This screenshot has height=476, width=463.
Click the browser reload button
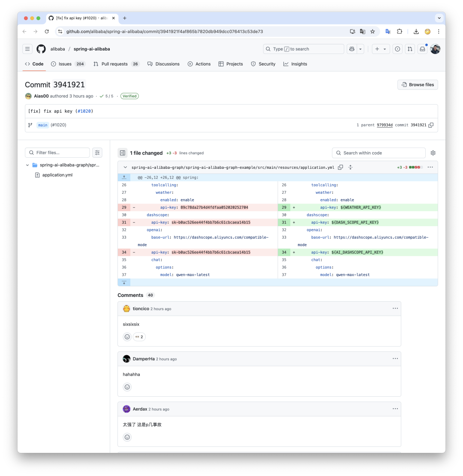point(46,31)
